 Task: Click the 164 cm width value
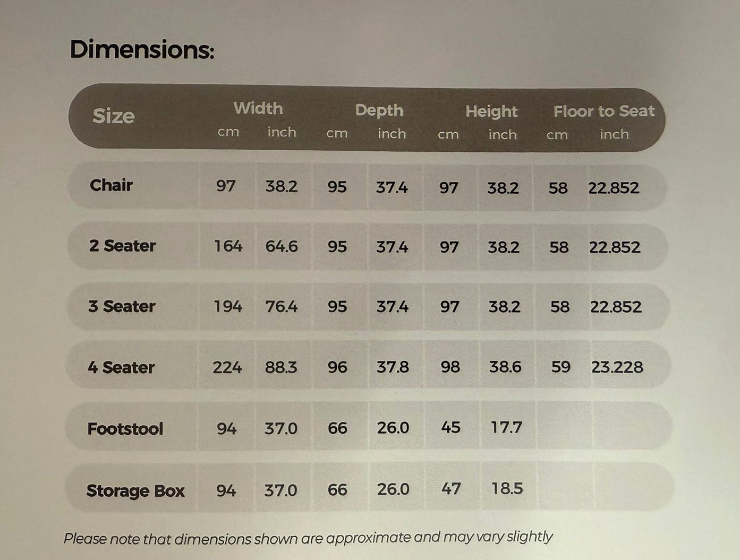pyautogui.click(x=228, y=246)
